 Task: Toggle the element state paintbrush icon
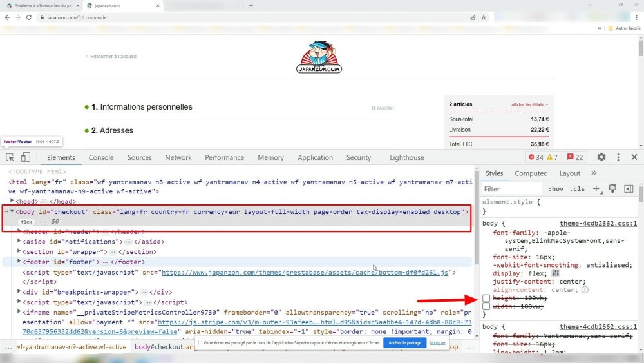point(612,189)
